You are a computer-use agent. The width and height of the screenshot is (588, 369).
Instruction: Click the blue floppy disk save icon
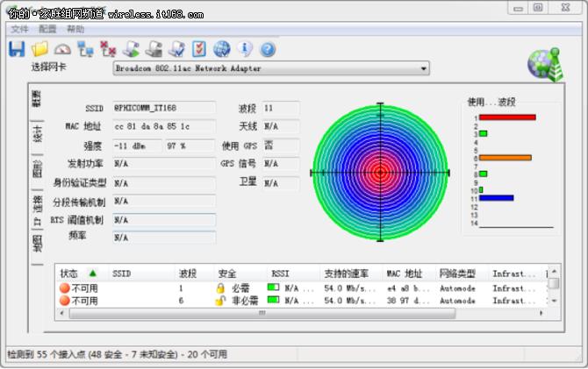[x=16, y=49]
